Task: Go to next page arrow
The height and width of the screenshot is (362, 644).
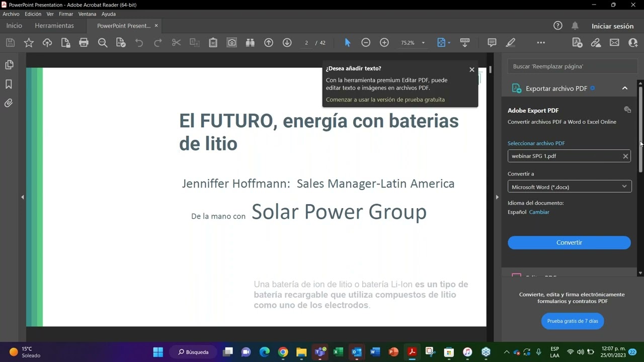Action: pyautogui.click(x=287, y=43)
